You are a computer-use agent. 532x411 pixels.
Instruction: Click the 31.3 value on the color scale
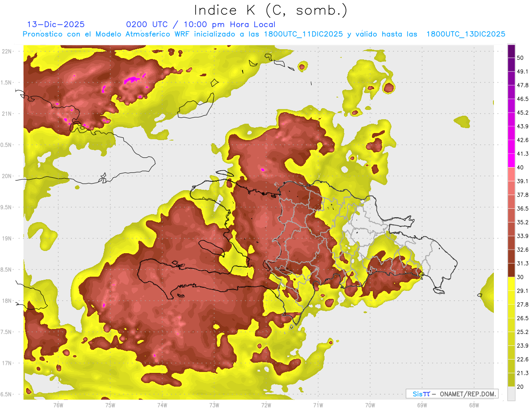click(522, 263)
